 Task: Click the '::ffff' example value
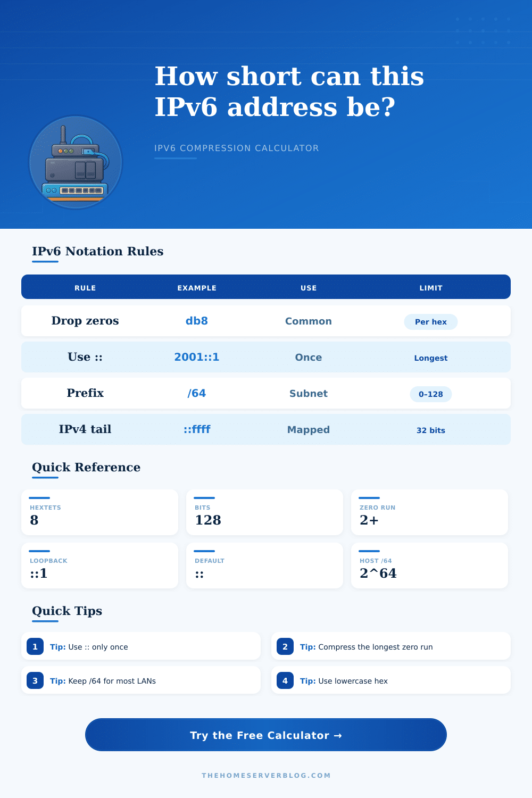(x=197, y=429)
